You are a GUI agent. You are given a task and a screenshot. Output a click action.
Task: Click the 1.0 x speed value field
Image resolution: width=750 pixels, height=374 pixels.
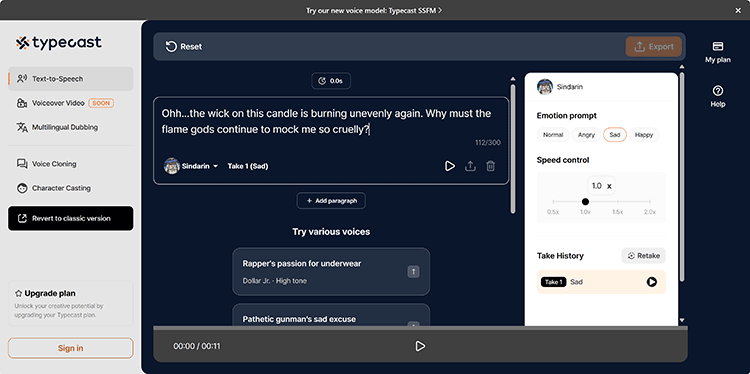(x=601, y=186)
